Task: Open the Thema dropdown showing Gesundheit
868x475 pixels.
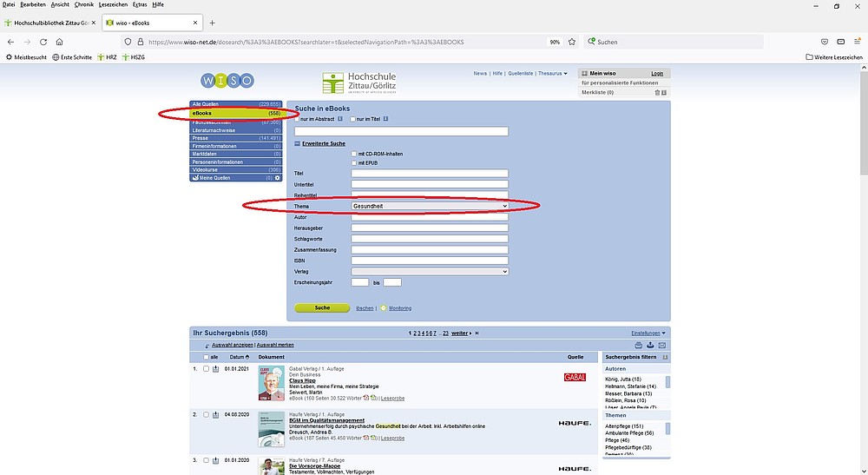Action: [x=430, y=206]
